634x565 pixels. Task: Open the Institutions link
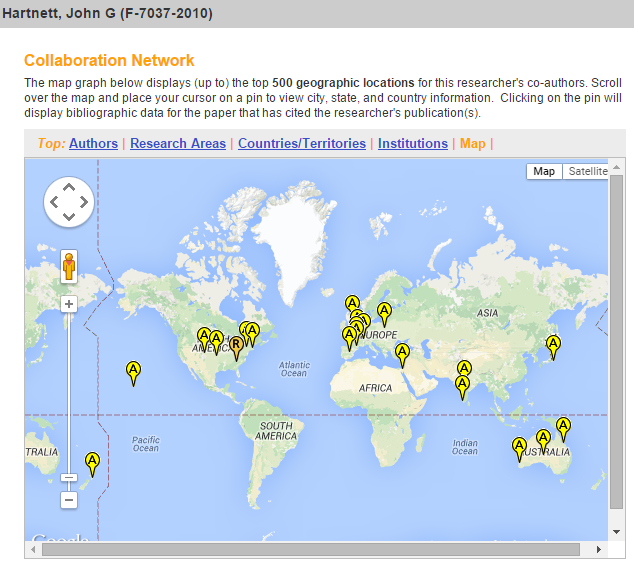click(x=412, y=143)
